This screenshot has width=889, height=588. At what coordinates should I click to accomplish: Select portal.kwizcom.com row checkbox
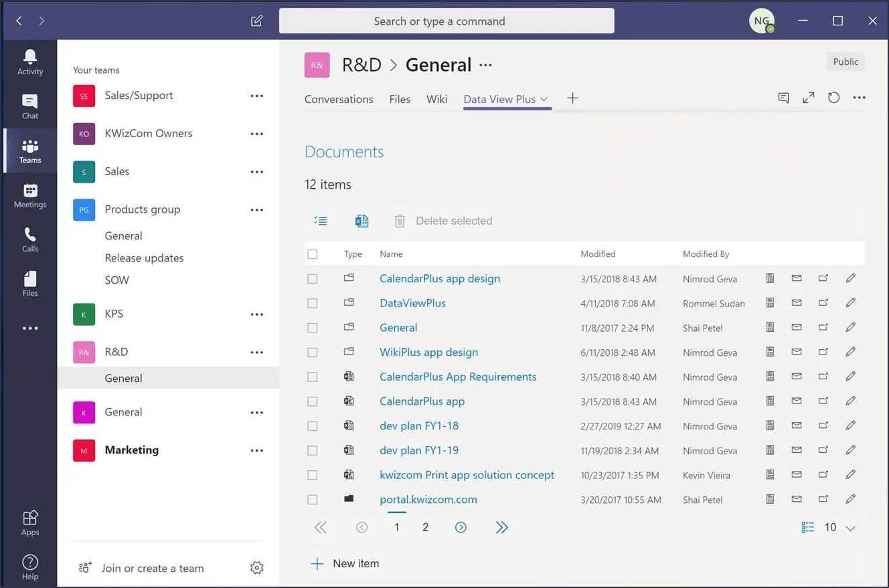coord(313,500)
